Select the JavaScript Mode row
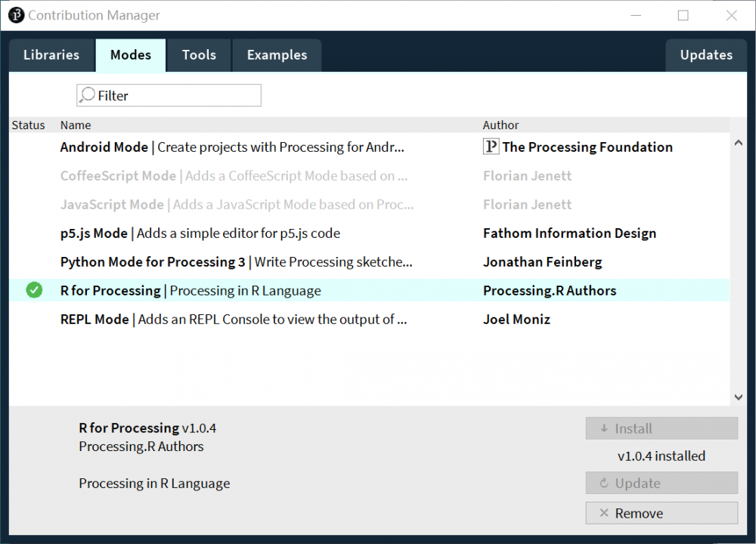 pyautogui.click(x=370, y=204)
